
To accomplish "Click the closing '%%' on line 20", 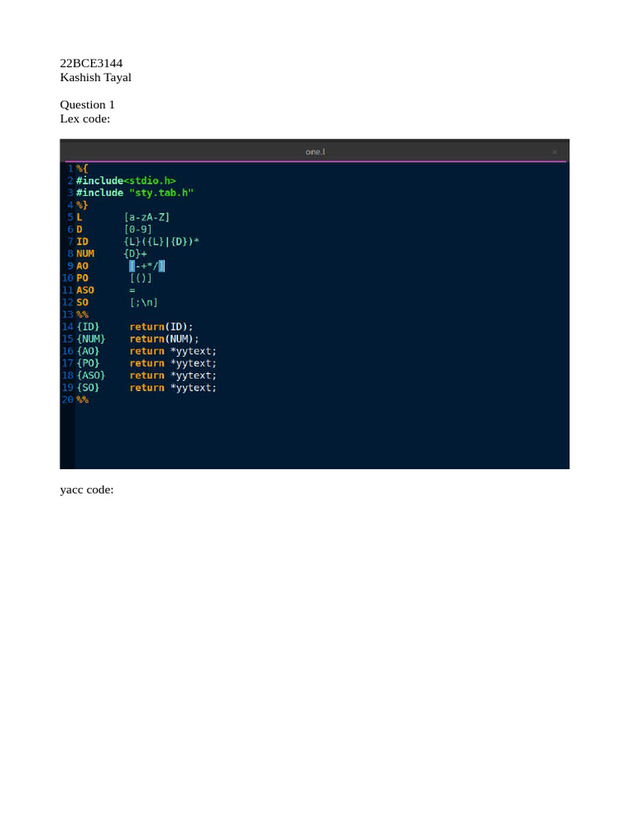I will point(82,399).
